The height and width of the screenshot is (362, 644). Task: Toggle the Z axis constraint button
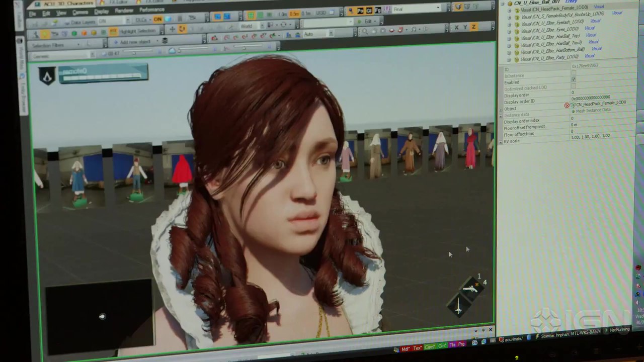pyautogui.click(x=473, y=27)
